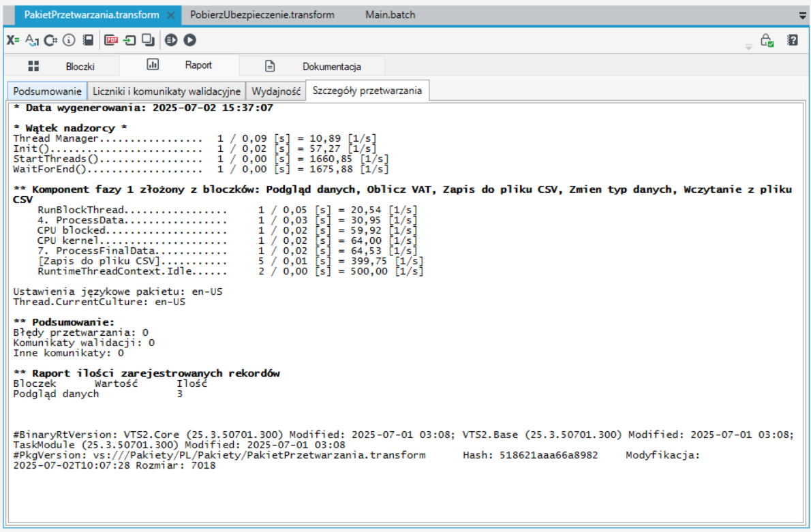Click the 'Błędy przetwarzania: 0' line
The height and width of the screenshot is (532, 811).
point(80,332)
